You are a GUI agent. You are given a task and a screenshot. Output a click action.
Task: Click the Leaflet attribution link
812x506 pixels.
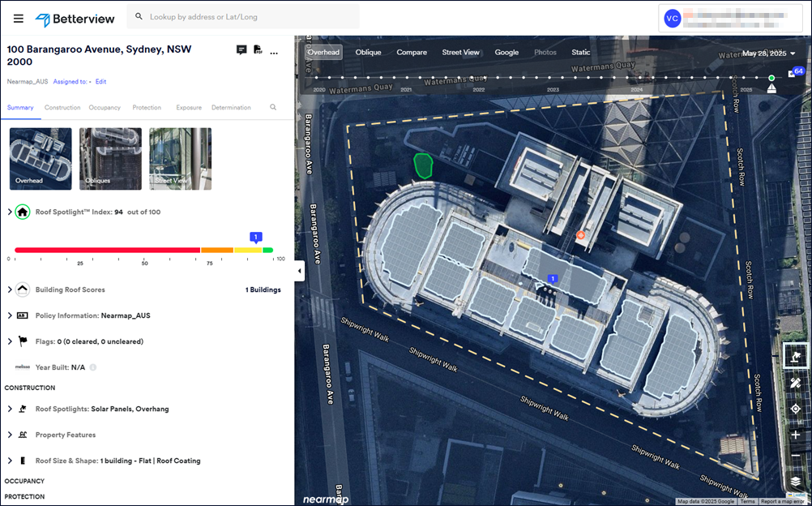[x=798, y=495]
